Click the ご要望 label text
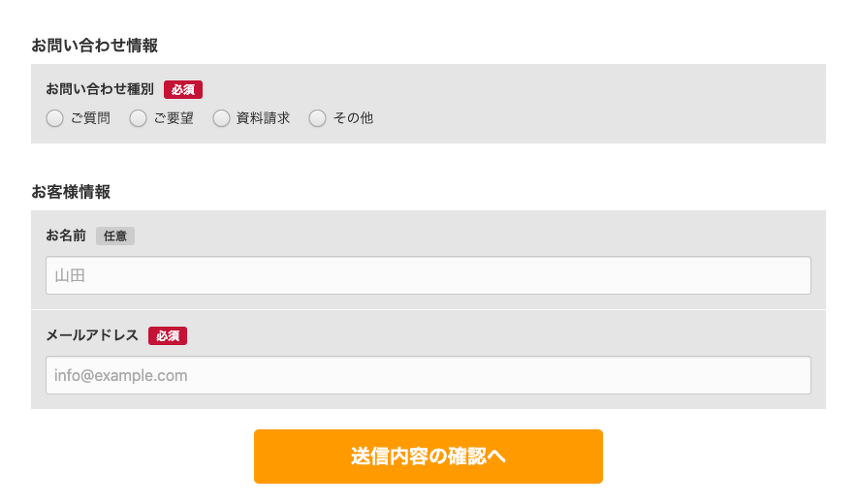The width and height of the screenshot is (857, 504). [174, 118]
